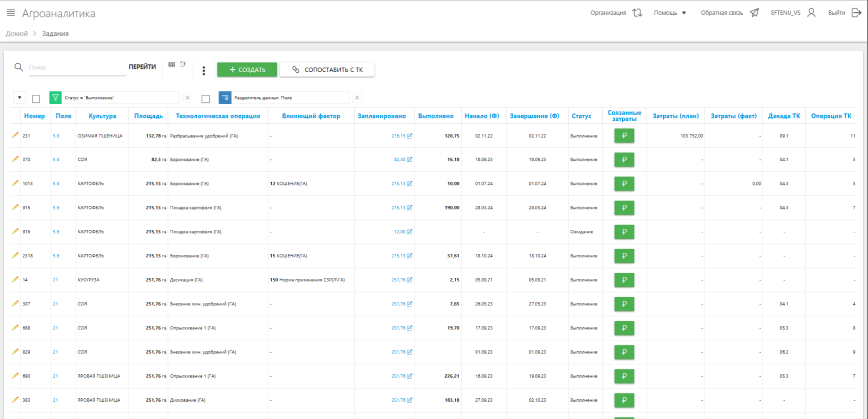Open related costs ruble button for task 370
Screen dimensions: 868x419
point(624,159)
